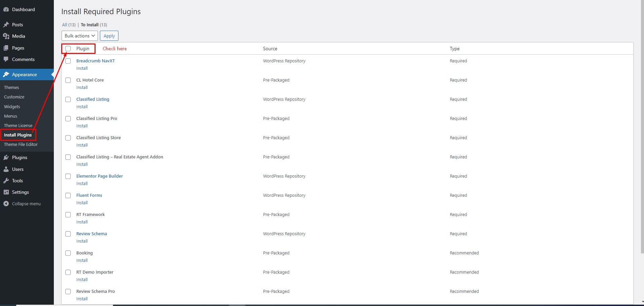Click Recommended type for RT Demo Importer
The height and width of the screenshot is (306, 644).
click(464, 272)
